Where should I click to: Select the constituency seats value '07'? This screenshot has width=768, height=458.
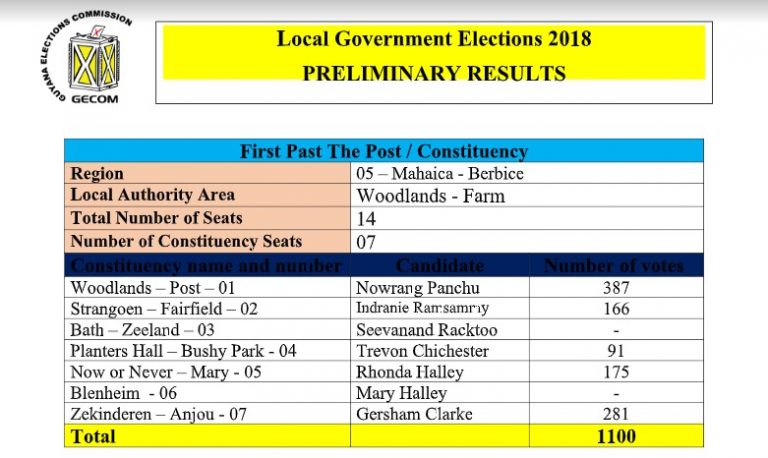[366, 242]
